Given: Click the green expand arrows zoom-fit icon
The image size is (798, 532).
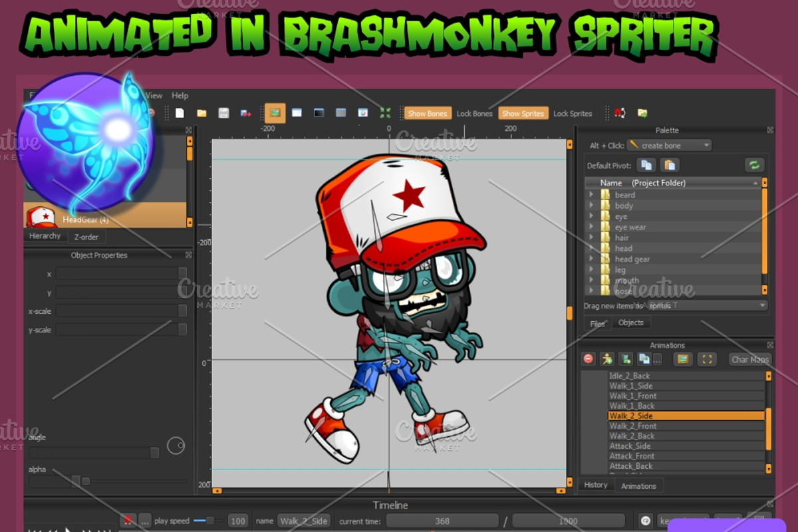Looking at the screenshot, I should pyautogui.click(x=385, y=113).
